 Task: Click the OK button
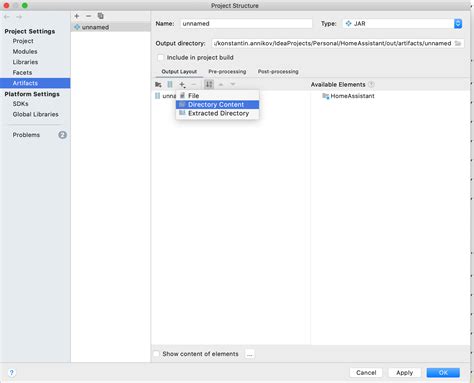click(x=443, y=373)
